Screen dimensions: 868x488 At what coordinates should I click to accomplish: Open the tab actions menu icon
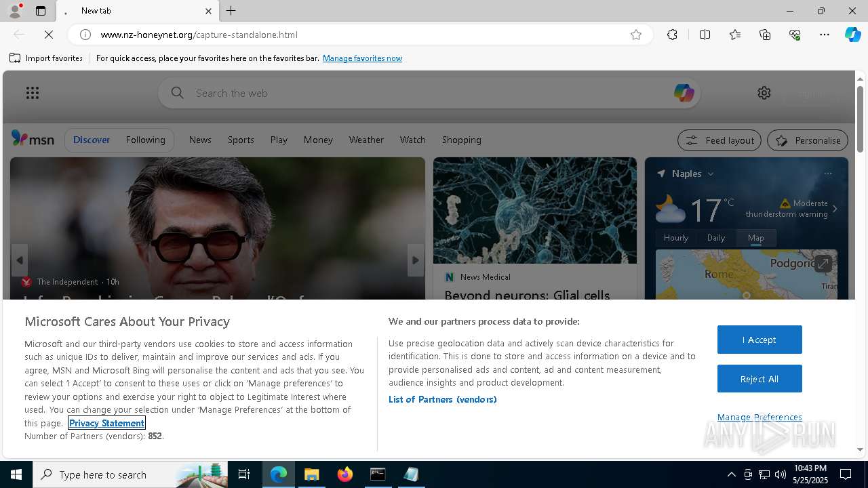[41, 11]
